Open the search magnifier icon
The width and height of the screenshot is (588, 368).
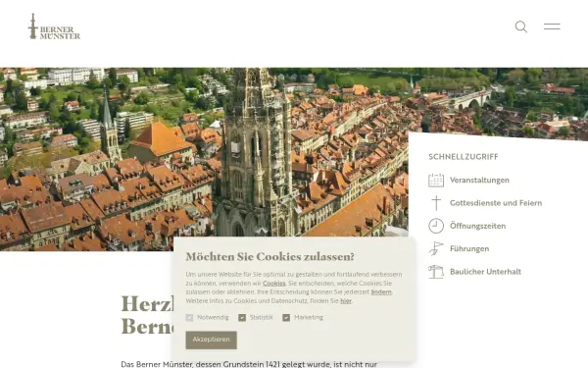[x=521, y=26]
